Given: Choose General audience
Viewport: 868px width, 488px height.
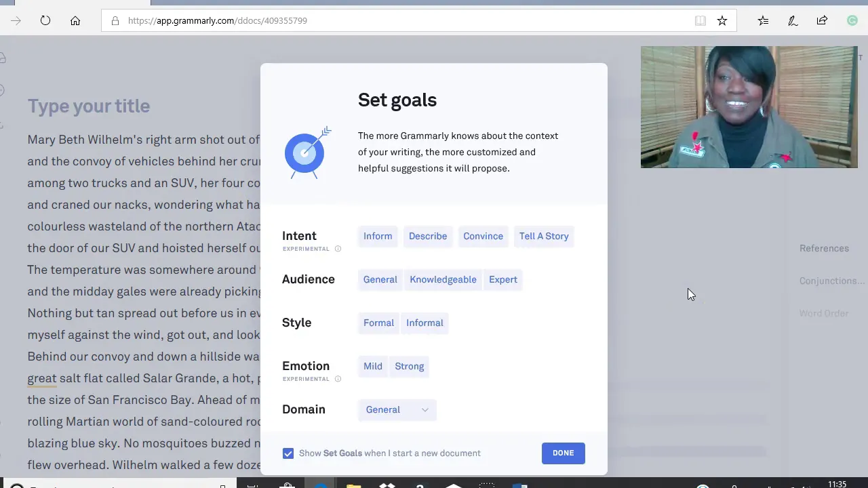Looking at the screenshot, I should (x=380, y=279).
